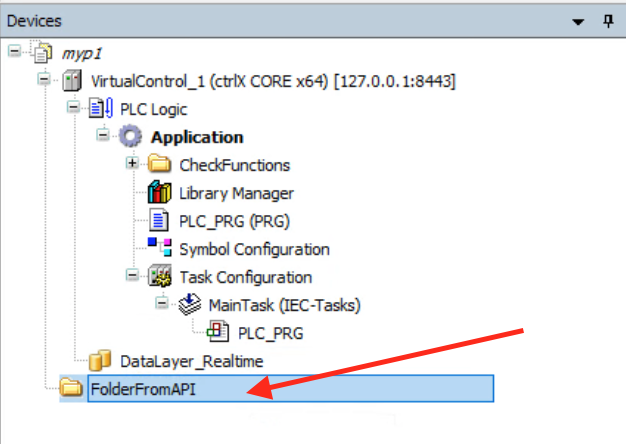Click the MainTask layers icon
The width and height of the screenshot is (626, 444).
(190, 305)
